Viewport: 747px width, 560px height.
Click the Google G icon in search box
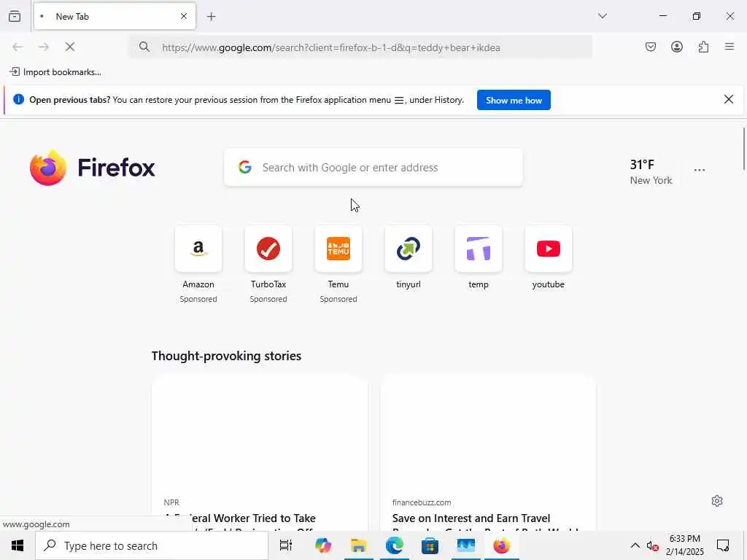245,167
